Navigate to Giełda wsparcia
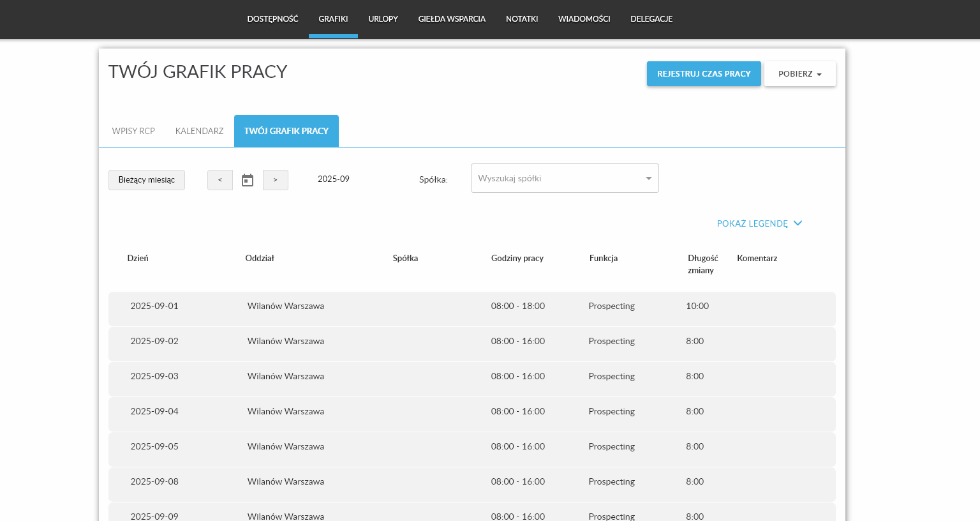 click(452, 19)
